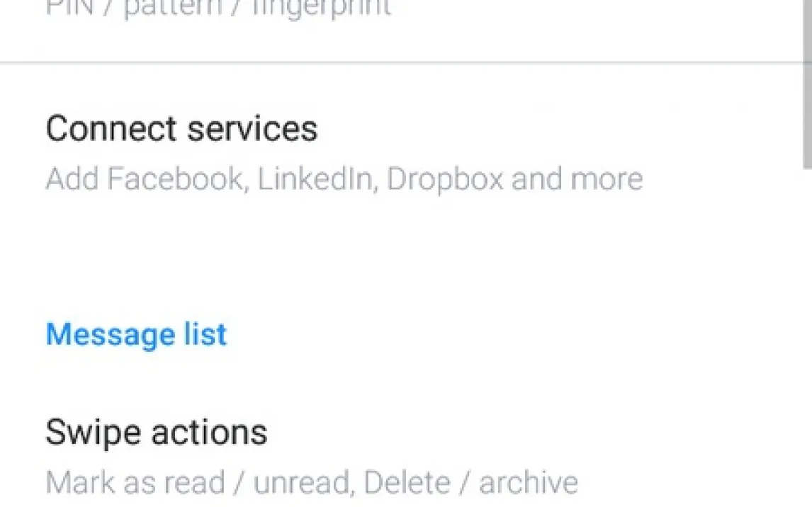This screenshot has width=812, height=507.
Task: Tap the 'Mark as read / unread' description text
Action: (x=197, y=483)
